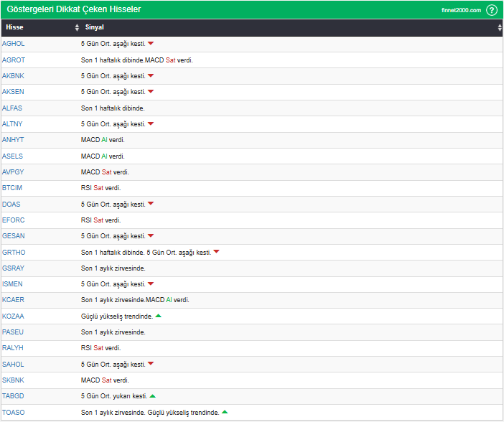Image resolution: width=504 pixels, height=422 pixels.
Task: Click the red down arrow in AKSEN row
Action: click(x=151, y=91)
